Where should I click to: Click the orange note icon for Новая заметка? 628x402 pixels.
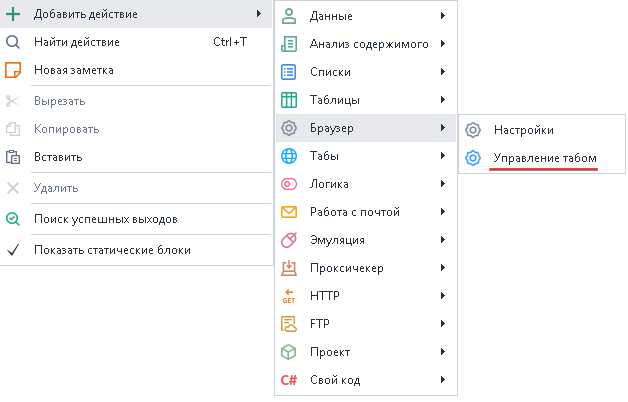(x=13, y=70)
